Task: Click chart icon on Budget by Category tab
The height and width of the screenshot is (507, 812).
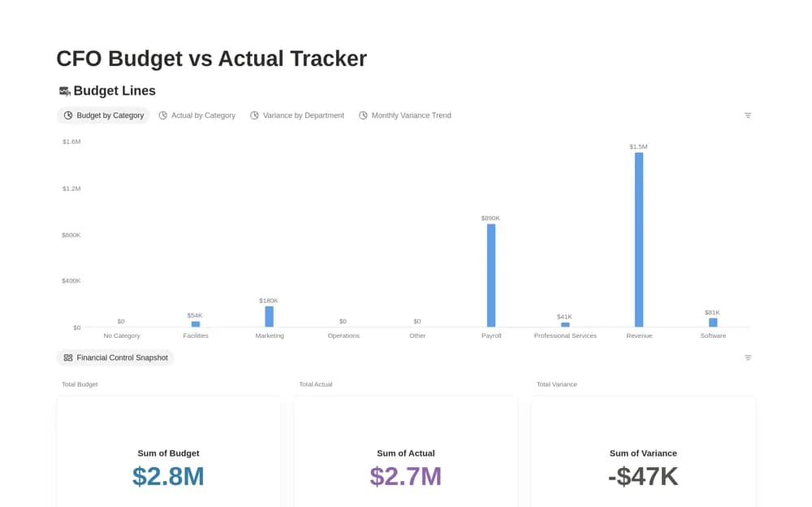Action: tap(68, 115)
